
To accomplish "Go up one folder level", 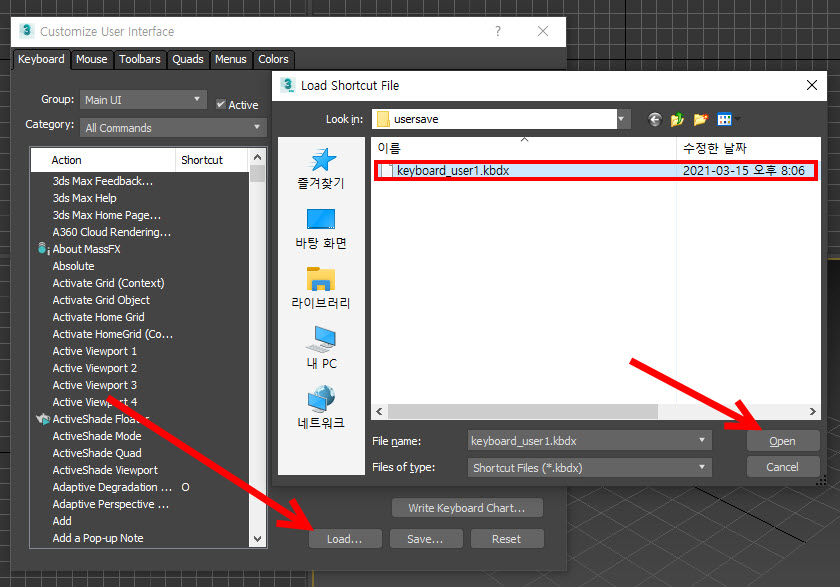I will (x=677, y=119).
